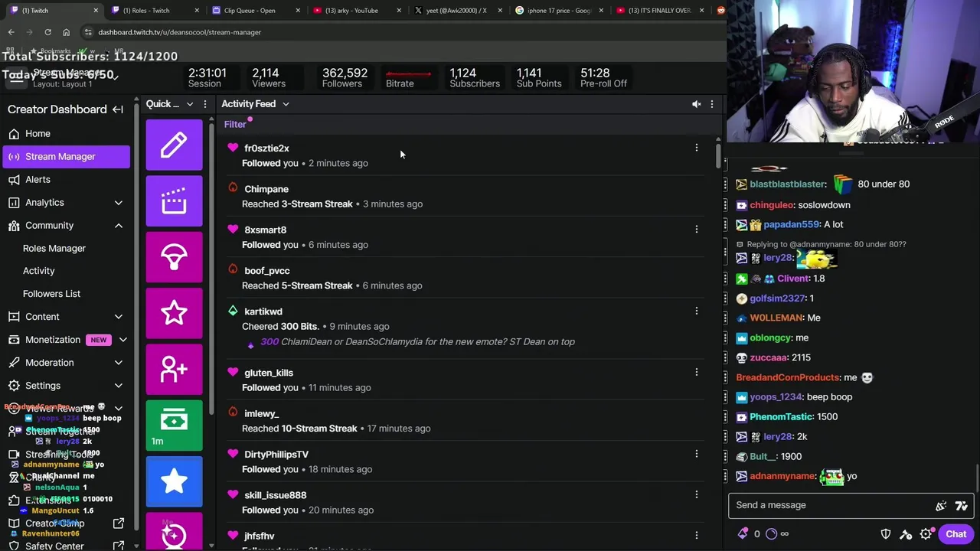Run the green 1m ad action
The width and height of the screenshot is (980, 551).
coord(174,425)
